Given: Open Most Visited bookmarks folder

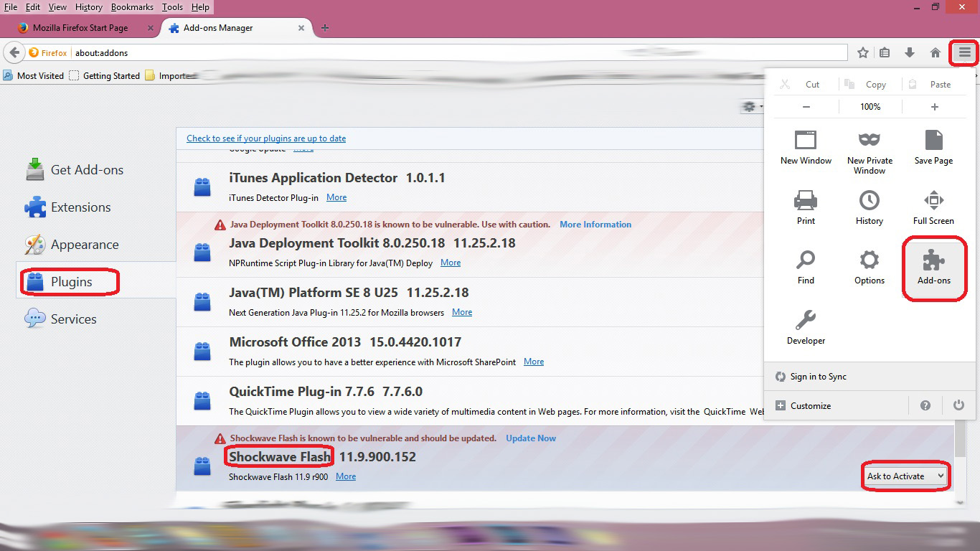Looking at the screenshot, I should pos(33,75).
